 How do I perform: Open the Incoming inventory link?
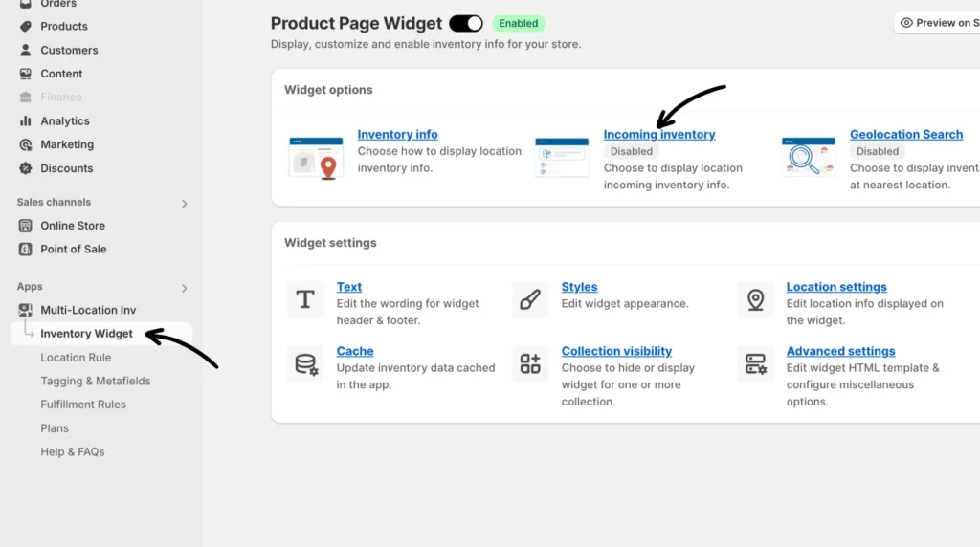[x=659, y=135]
